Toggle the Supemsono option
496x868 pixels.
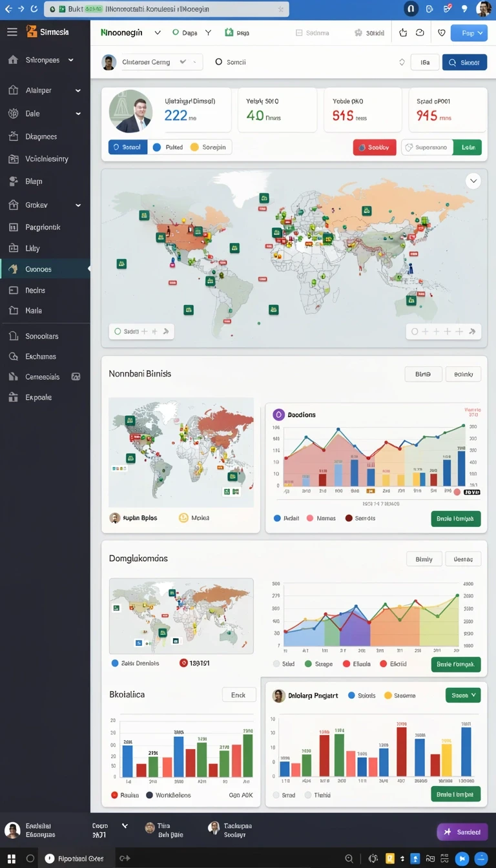tap(426, 147)
